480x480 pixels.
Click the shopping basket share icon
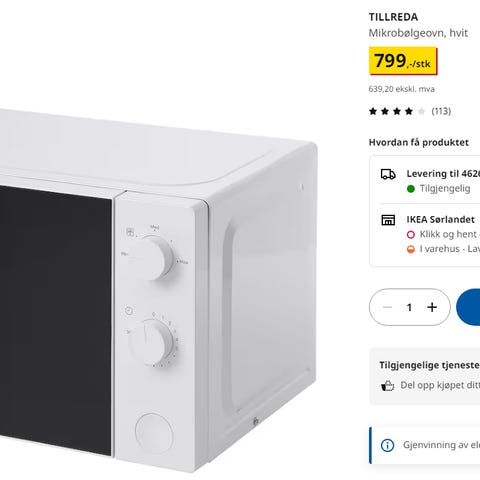coord(387,385)
